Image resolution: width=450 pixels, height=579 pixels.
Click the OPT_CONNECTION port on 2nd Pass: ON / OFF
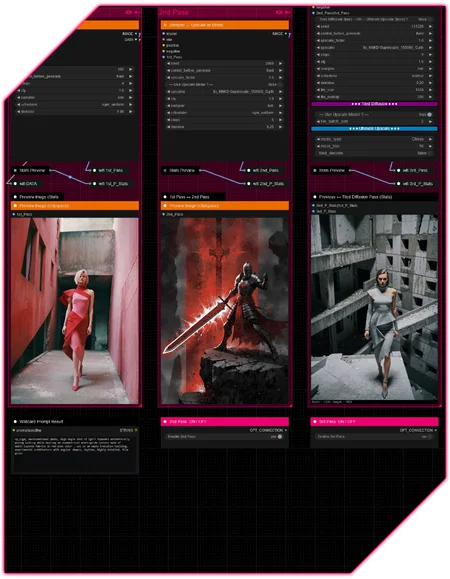tap(286, 430)
